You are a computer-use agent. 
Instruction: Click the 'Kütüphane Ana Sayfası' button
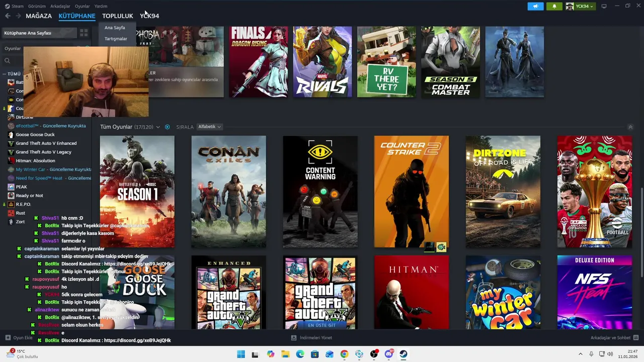click(x=39, y=33)
